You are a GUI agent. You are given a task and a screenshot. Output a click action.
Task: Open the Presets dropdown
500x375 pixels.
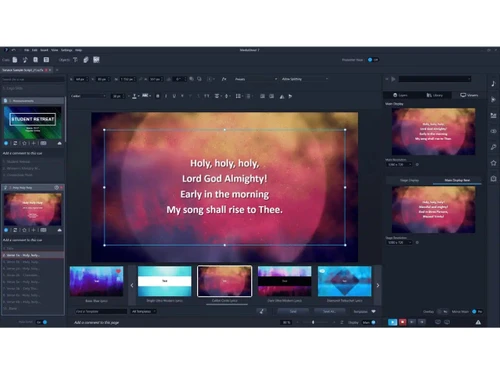(256, 79)
